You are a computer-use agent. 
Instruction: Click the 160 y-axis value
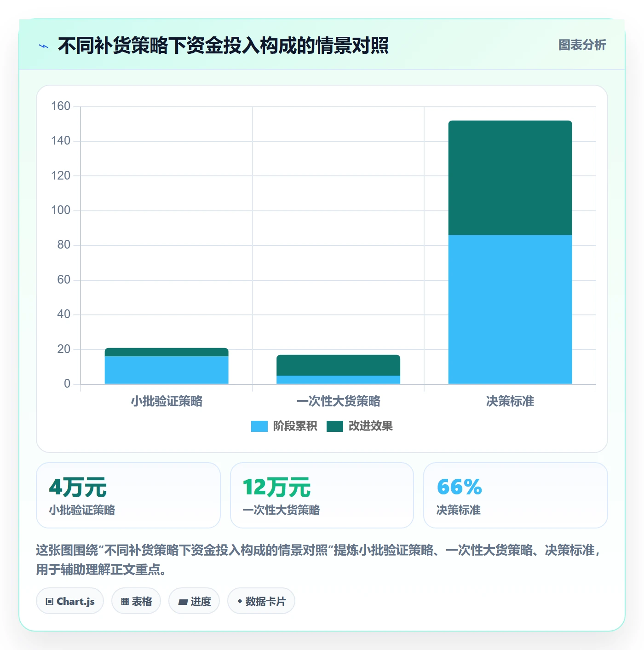click(x=61, y=106)
